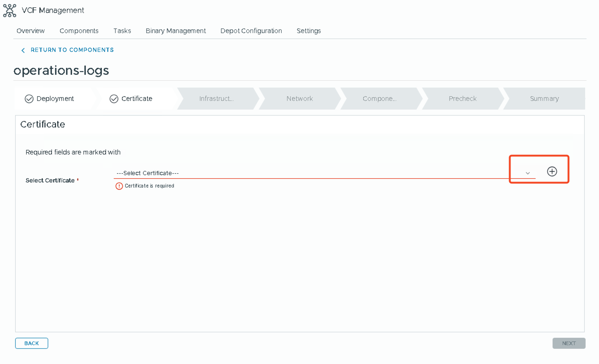The width and height of the screenshot is (599, 364).
Task: Open the Binary Management tab
Action: (x=176, y=31)
